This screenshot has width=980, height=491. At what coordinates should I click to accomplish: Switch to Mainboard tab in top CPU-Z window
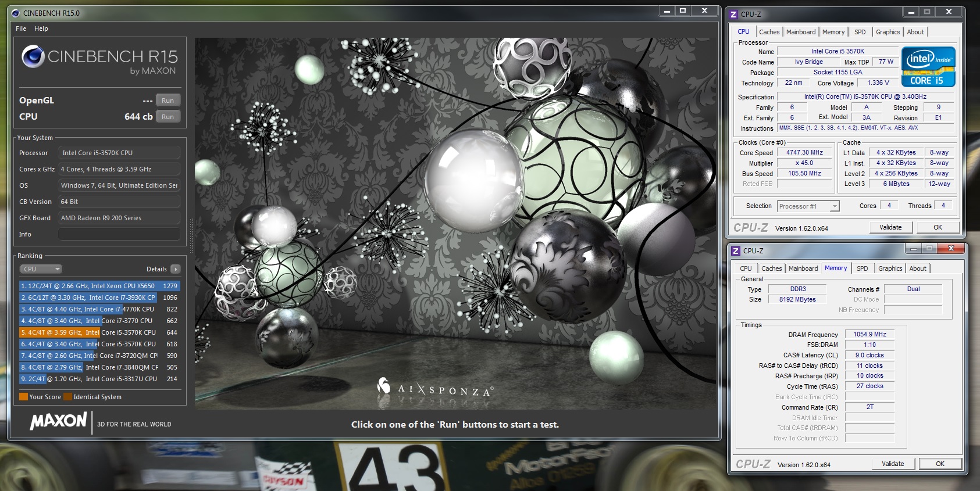(x=800, y=32)
